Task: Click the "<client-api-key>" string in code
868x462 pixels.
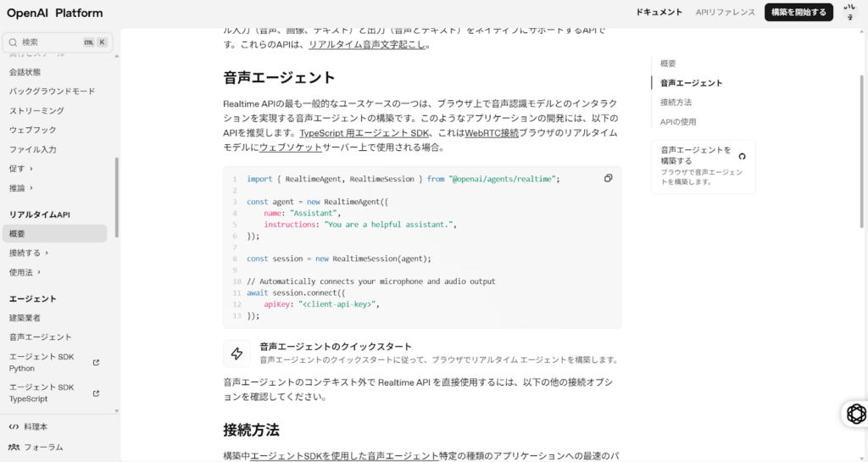Action: pyautogui.click(x=339, y=304)
